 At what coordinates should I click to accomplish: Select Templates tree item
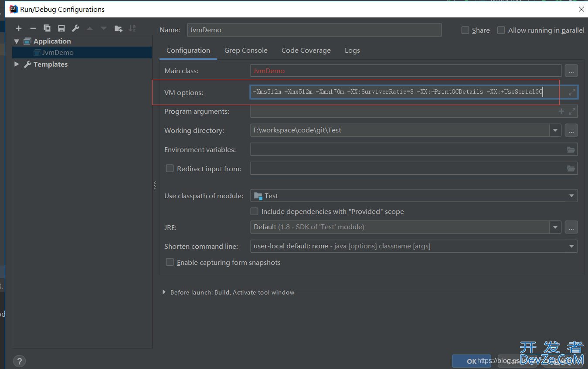click(x=51, y=64)
